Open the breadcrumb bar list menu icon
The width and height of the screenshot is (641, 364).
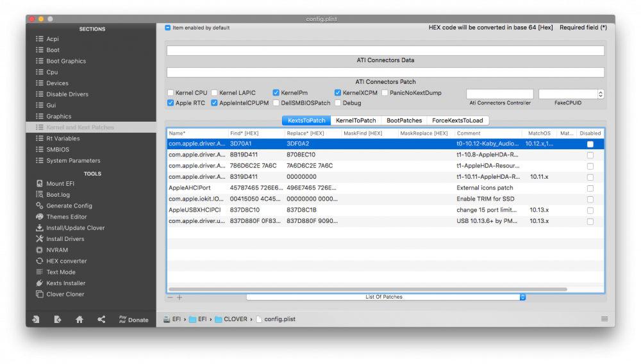pyautogui.click(x=604, y=319)
